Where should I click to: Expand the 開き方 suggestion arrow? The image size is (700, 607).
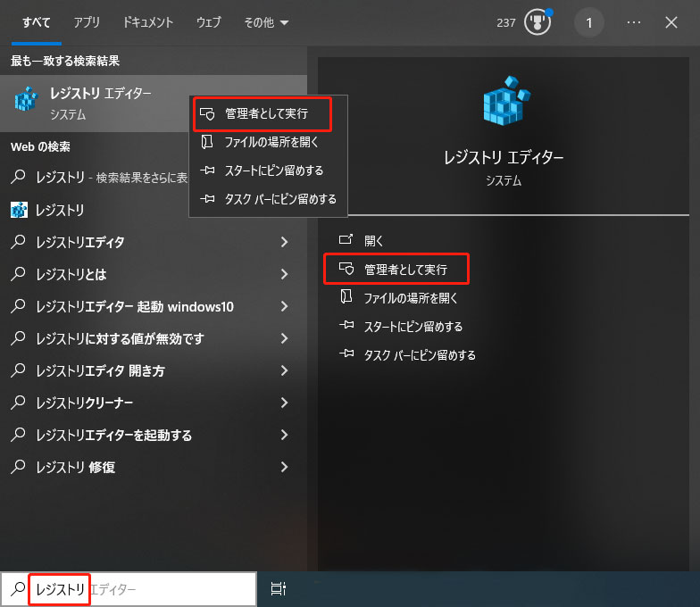284,370
